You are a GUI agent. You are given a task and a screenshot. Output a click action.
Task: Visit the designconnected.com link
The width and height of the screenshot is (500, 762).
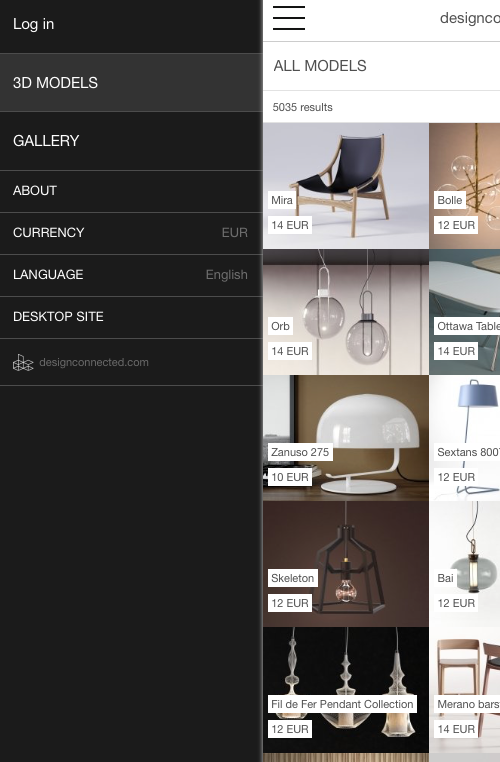click(94, 363)
